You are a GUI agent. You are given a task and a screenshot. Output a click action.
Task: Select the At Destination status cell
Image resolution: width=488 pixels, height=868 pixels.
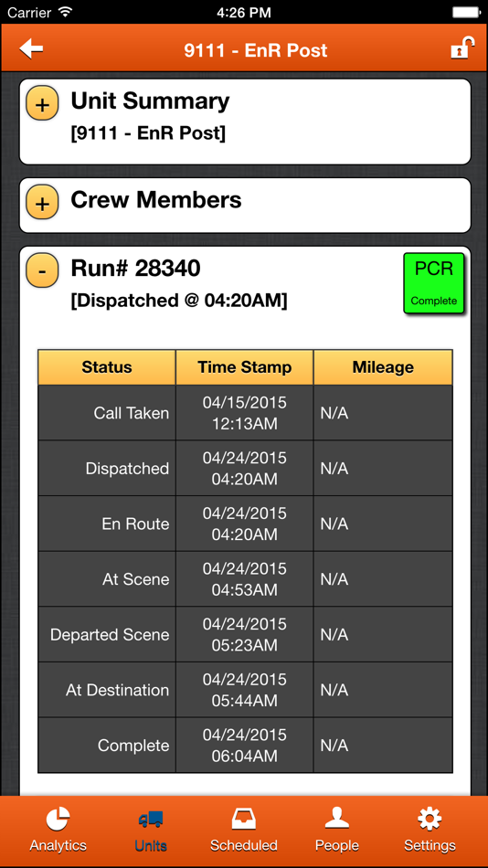[x=107, y=690]
